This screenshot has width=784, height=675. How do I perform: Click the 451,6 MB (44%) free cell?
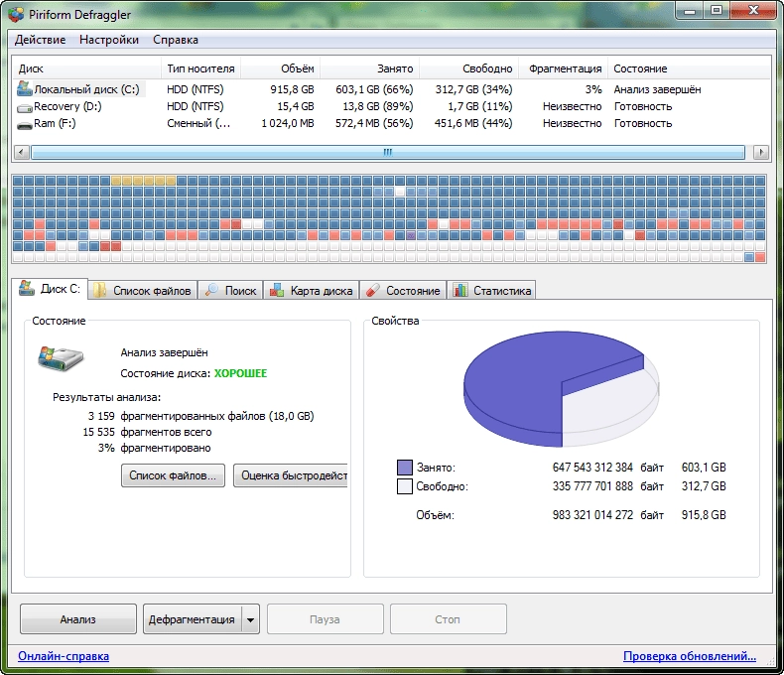[x=473, y=123]
